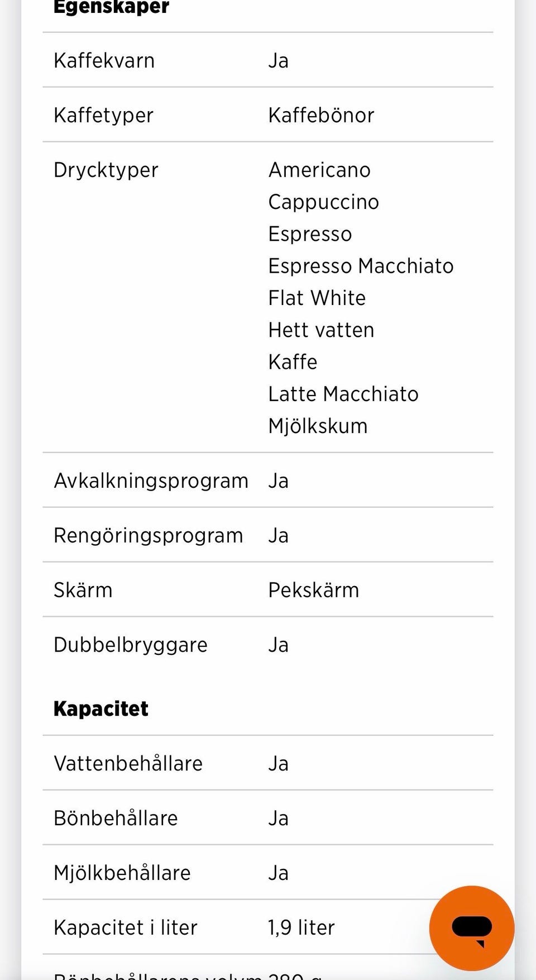The image size is (536, 980).
Task: Tap Cappuccino in the drink list
Action: click(323, 202)
